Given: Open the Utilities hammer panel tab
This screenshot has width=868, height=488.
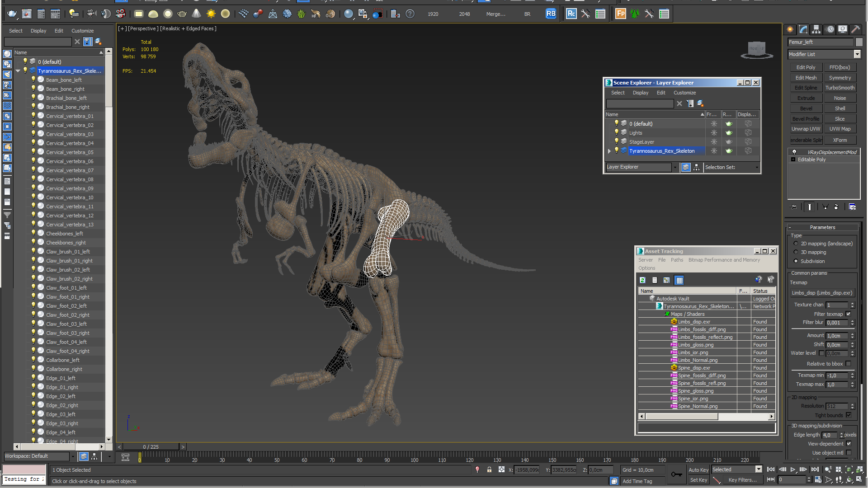Looking at the screenshot, I should [856, 29].
